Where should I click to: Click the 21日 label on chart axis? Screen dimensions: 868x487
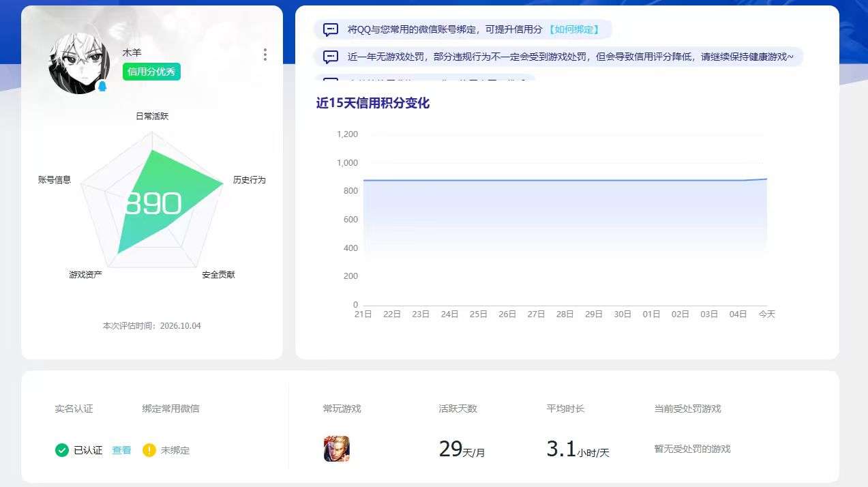tap(363, 314)
